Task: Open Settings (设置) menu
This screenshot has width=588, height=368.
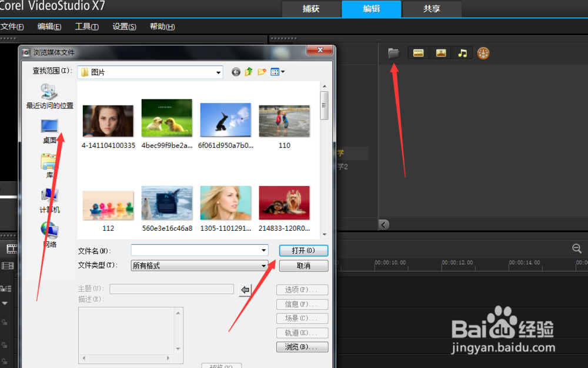Action: pyautogui.click(x=124, y=26)
